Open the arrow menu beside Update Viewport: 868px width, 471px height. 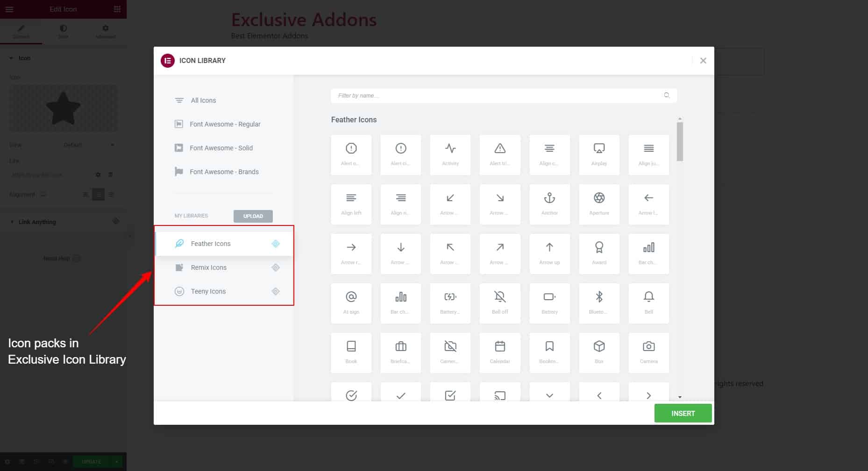pos(116,462)
